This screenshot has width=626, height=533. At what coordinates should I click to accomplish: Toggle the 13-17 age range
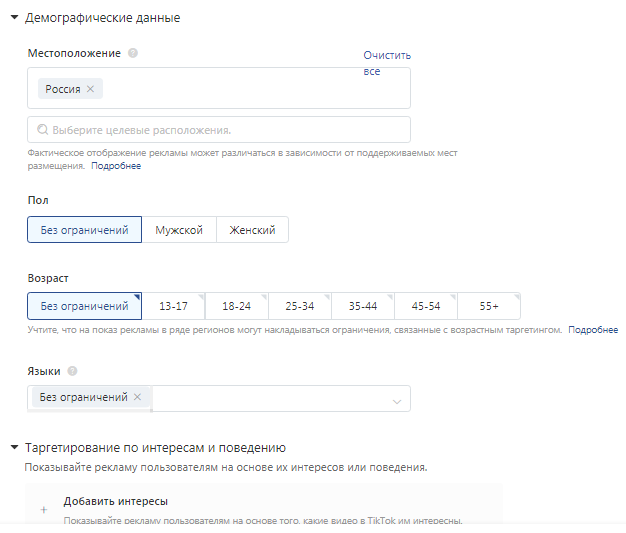point(173,306)
